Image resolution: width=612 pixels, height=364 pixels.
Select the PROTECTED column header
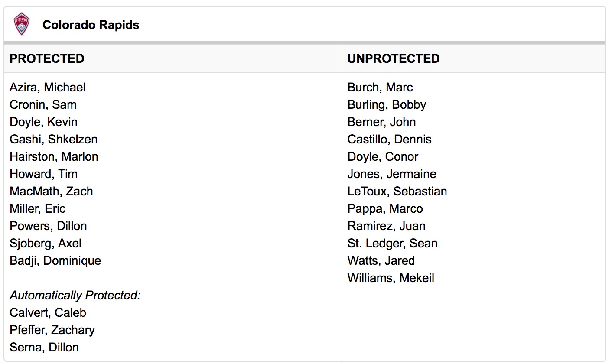point(47,58)
